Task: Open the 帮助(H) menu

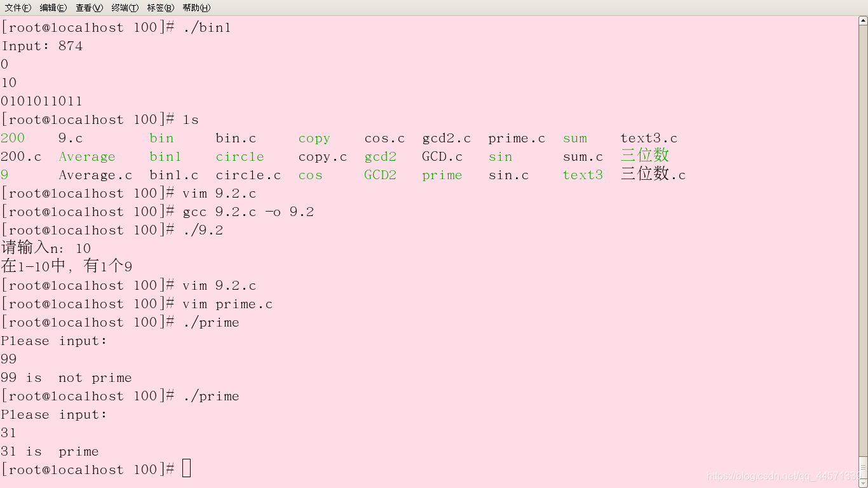Action: pyautogui.click(x=196, y=8)
